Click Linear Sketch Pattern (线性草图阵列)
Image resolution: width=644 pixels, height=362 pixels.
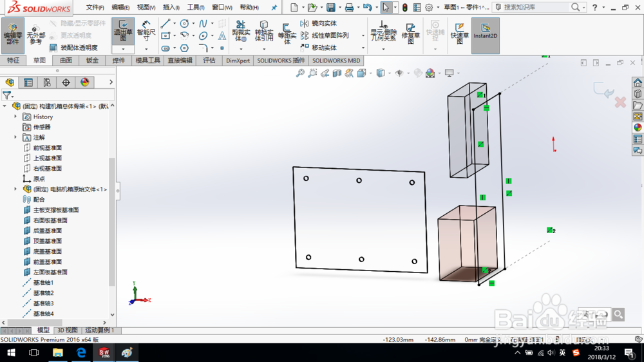click(x=325, y=35)
